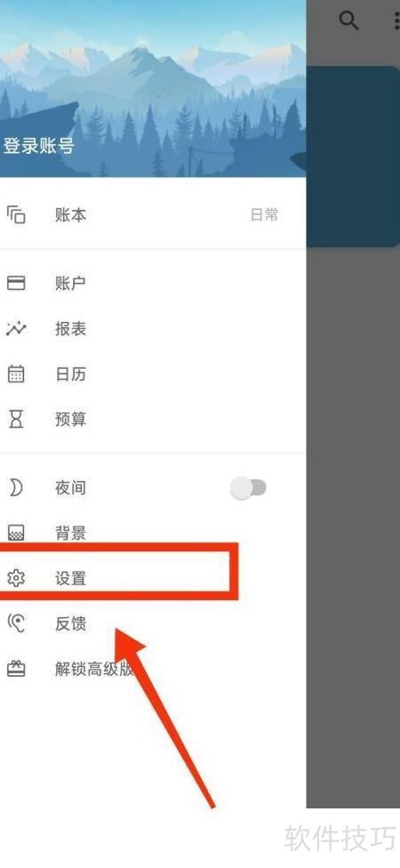Toggle the 夜间 night mode switch

pos(248,488)
